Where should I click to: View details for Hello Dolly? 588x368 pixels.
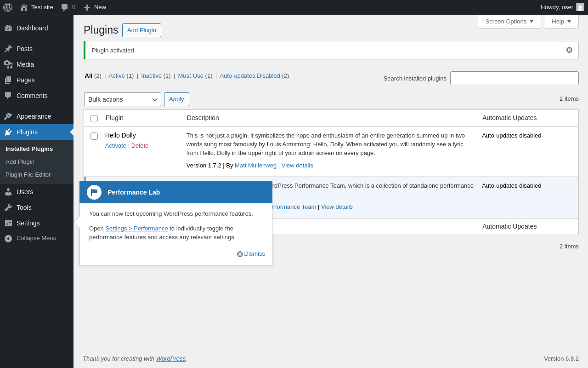pyautogui.click(x=297, y=166)
